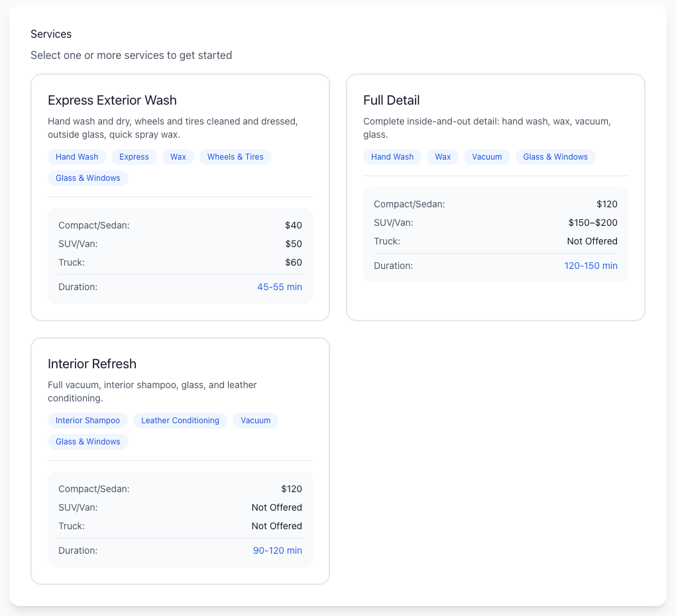676x616 pixels.
Task: Select the Interior Refresh service card
Action: 180,461
